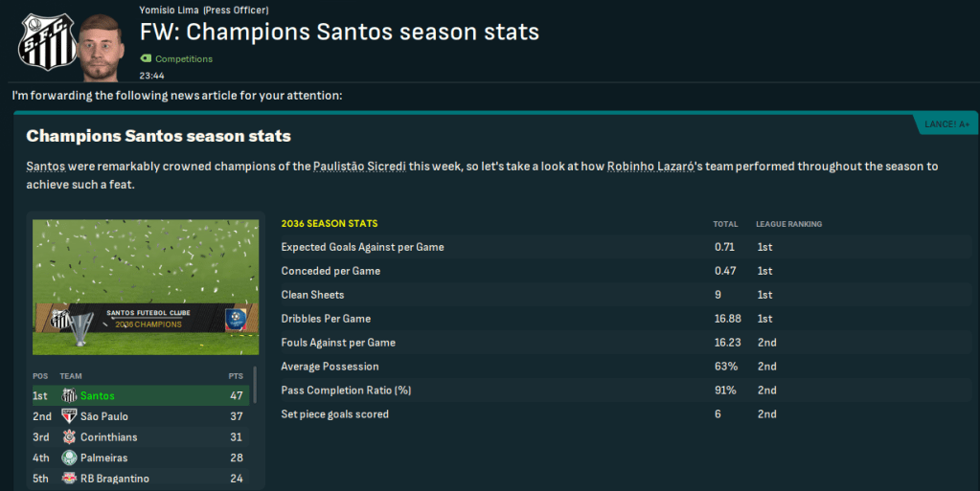Click the Palmeiras club badge
980x491 pixels.
pyautogui.click(x=69, y=458)
